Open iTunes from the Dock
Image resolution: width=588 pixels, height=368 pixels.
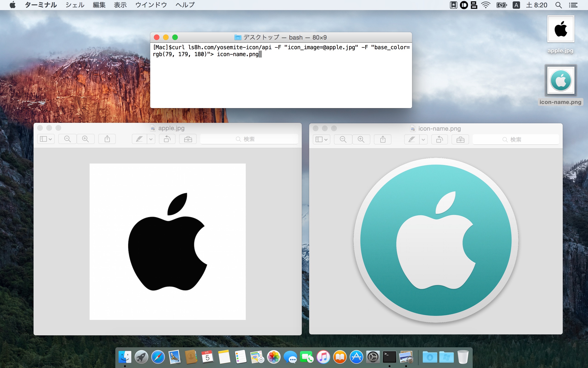pyautogui.click(x=323, y=357)
